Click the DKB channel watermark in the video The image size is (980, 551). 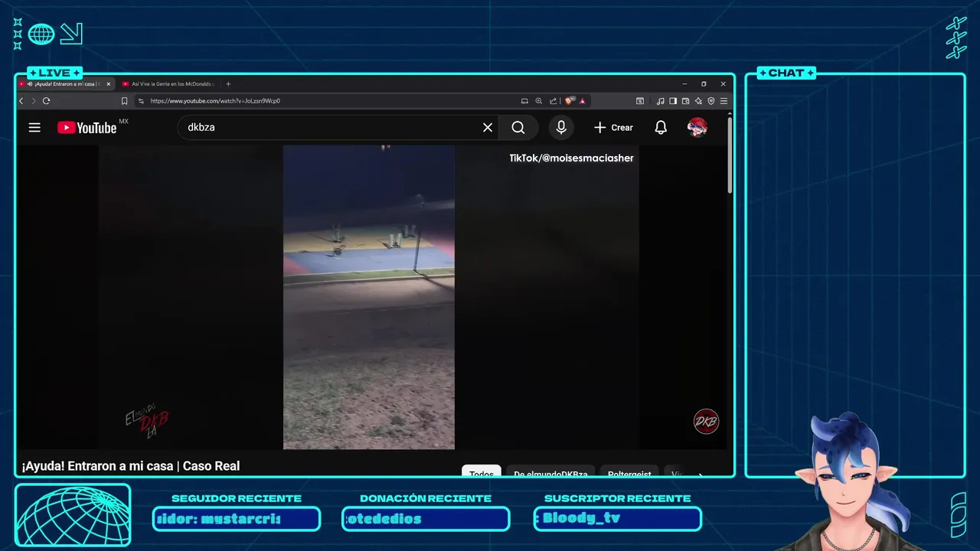coord(706,422)
